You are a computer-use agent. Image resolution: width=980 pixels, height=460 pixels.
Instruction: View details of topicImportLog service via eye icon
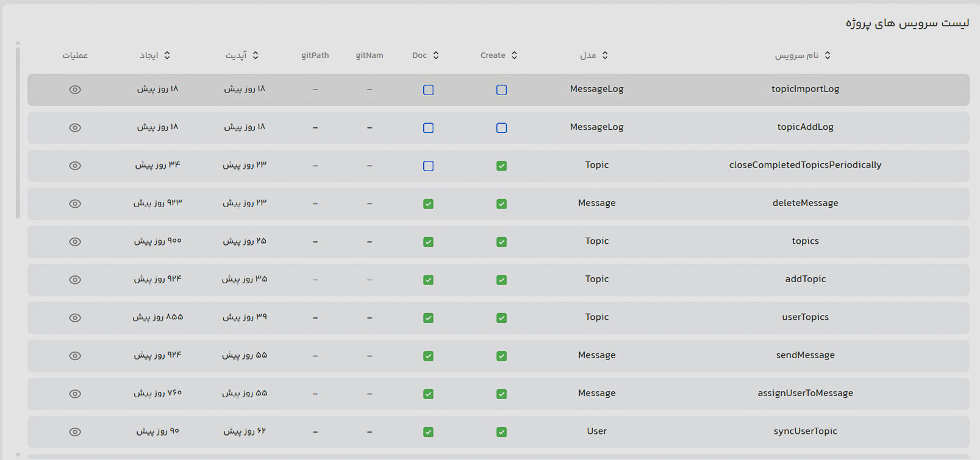click(x=75, y=90)
